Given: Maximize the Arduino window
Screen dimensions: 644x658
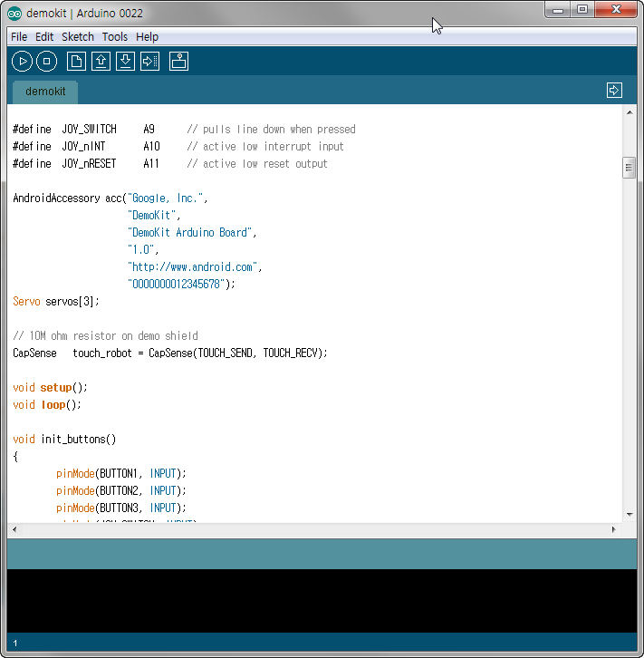Looking at the screenshot, I should pos(582,10).
